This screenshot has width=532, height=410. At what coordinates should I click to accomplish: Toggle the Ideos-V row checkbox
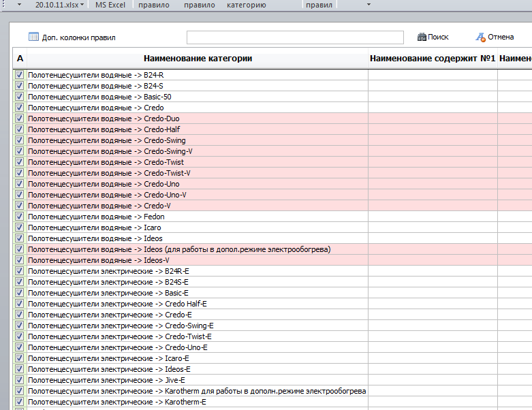(19, 260)
